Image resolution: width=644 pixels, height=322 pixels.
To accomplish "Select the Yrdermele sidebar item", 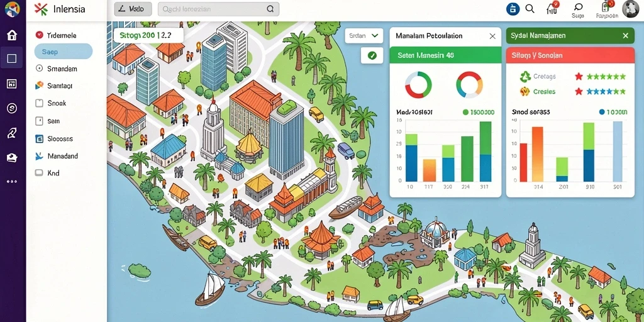I will [62, 35].
